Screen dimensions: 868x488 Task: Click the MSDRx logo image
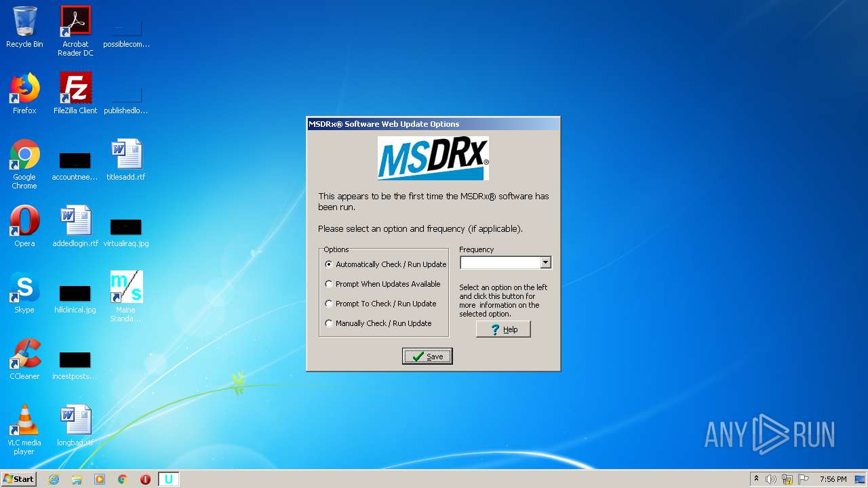[x=433, y=159]
